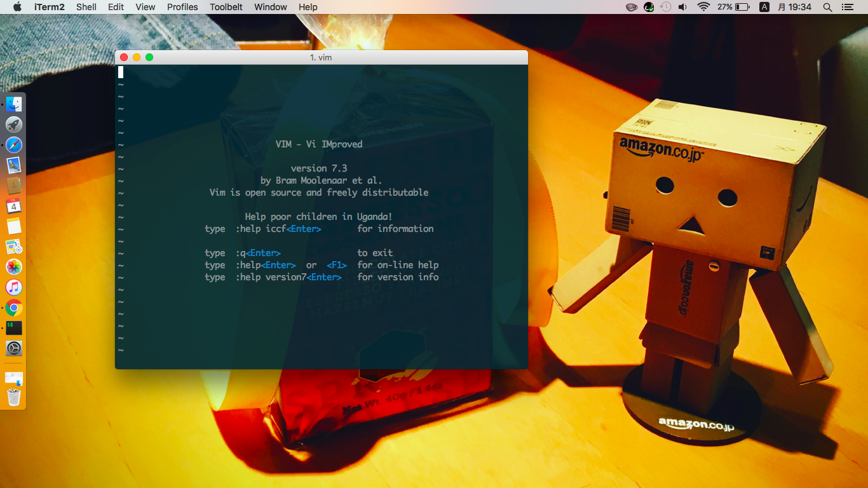The image size is (868, 488).
Task: Click the menu bar clock showing 19:34
Action: click(x=794, y=7)
